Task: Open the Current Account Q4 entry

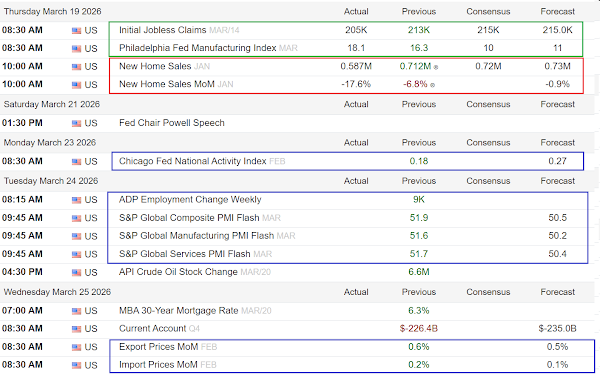Action: pos(159,328)
